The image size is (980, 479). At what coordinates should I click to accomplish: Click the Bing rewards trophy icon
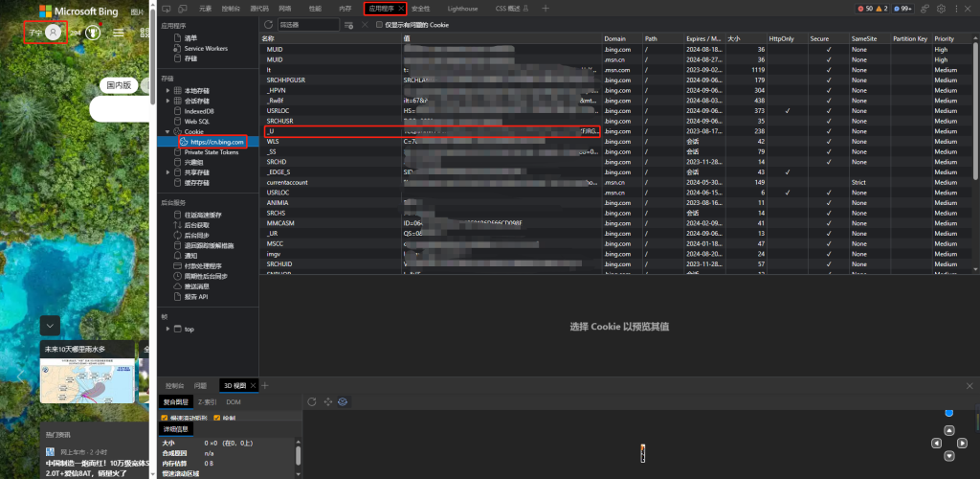(x=92, y=32)
